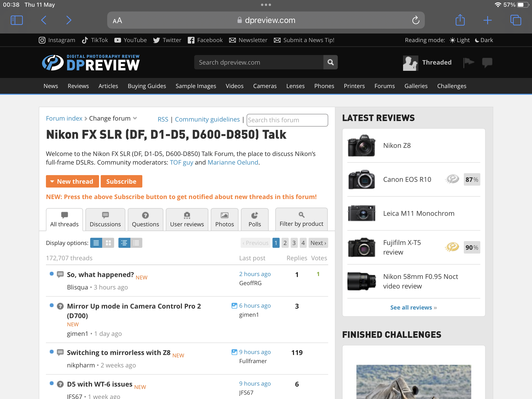The image size is (532, 399).
Task: Switch to grid display option
Action: [108, 243]
